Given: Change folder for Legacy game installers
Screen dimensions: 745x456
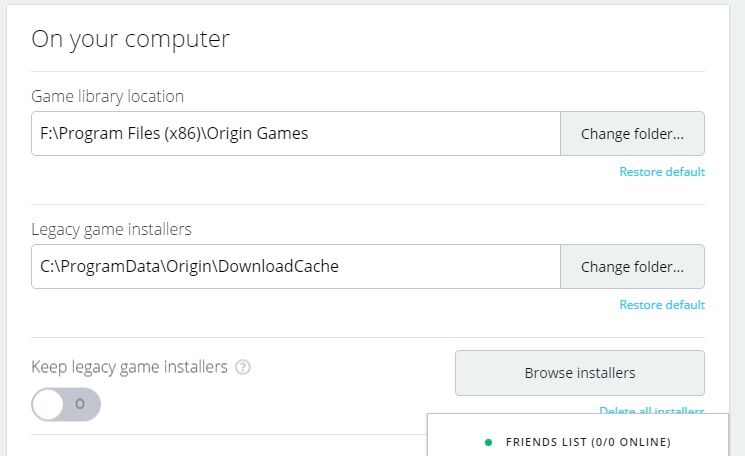Looking at the screenshot, I should [632, 267].
